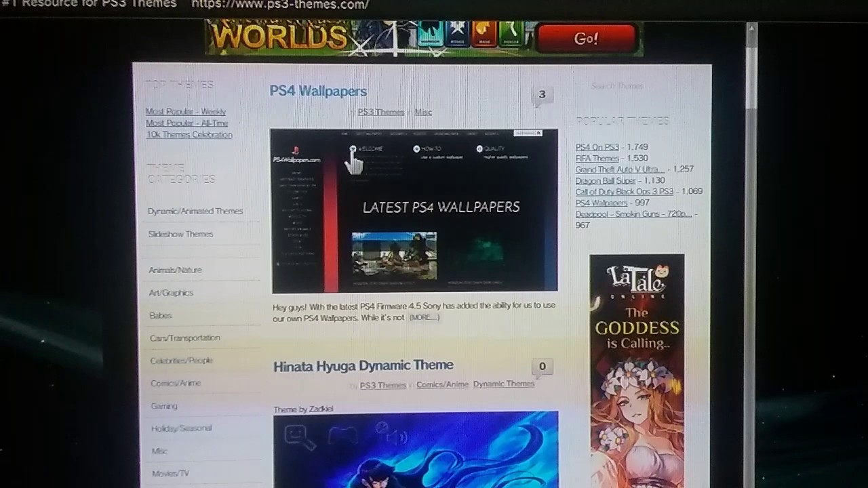Open Deadpool - Smokin Guns popular theme
Screen dimensions: 868x488
(x=633, y=213)
